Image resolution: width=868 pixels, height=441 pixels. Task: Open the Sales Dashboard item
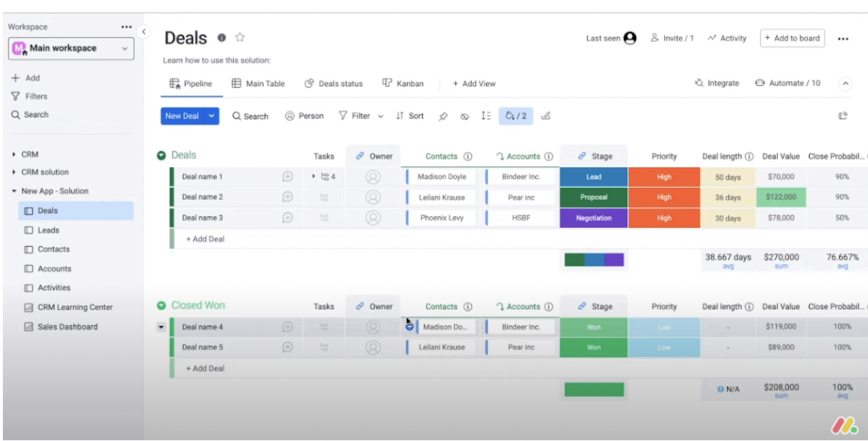coord(67,327)
